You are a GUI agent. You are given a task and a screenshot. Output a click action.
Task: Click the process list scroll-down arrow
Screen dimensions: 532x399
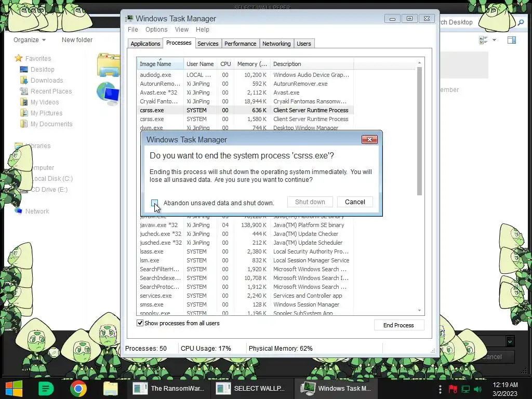point(419,311)
